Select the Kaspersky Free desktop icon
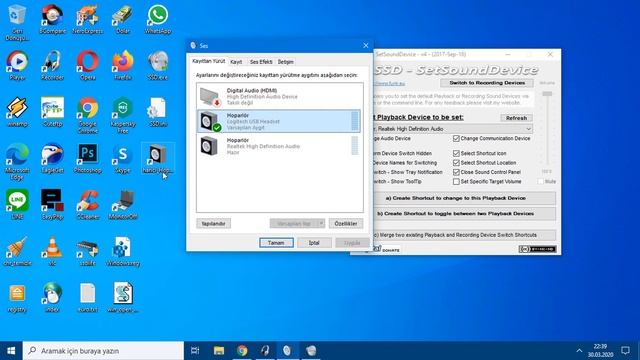 [x=122, y=114]
